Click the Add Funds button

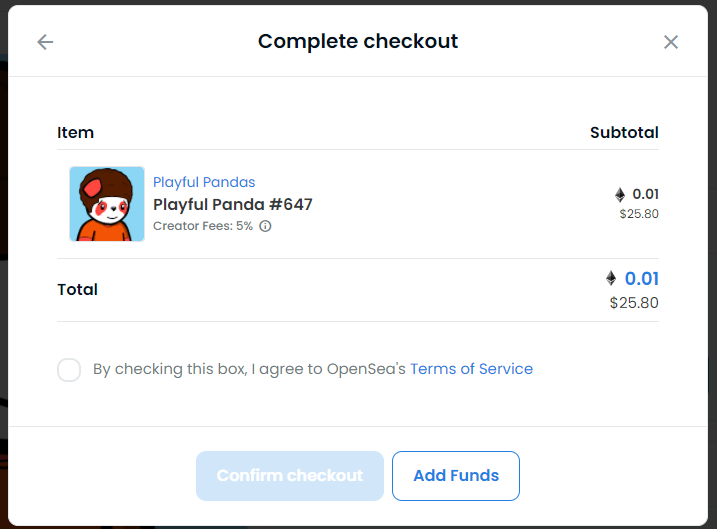(x=456, y=476)
